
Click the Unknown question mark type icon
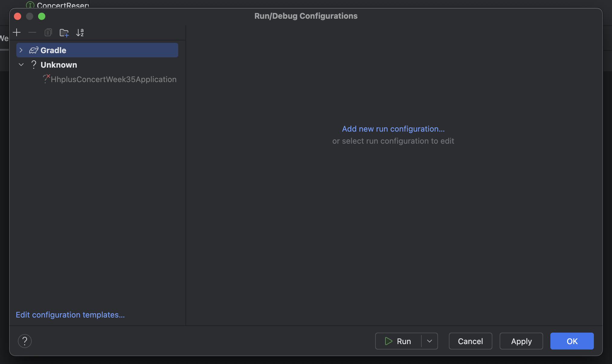pos(34,65)
